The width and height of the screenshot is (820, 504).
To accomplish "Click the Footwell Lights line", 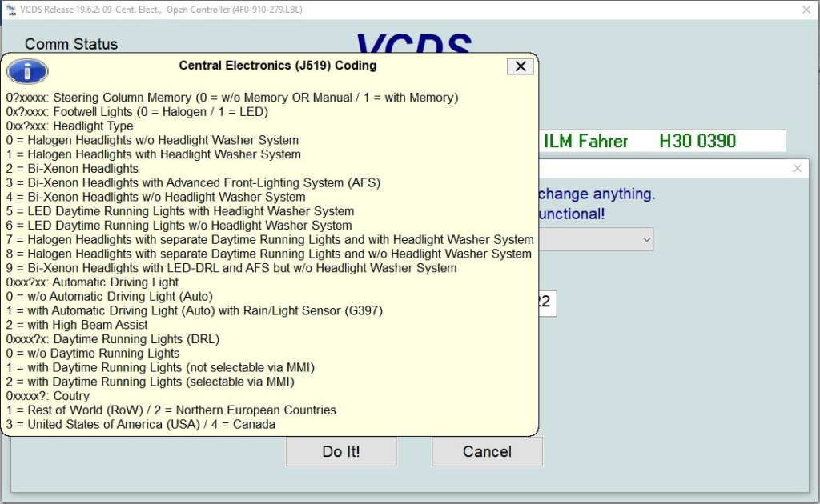I will click(x=137, y=112).
